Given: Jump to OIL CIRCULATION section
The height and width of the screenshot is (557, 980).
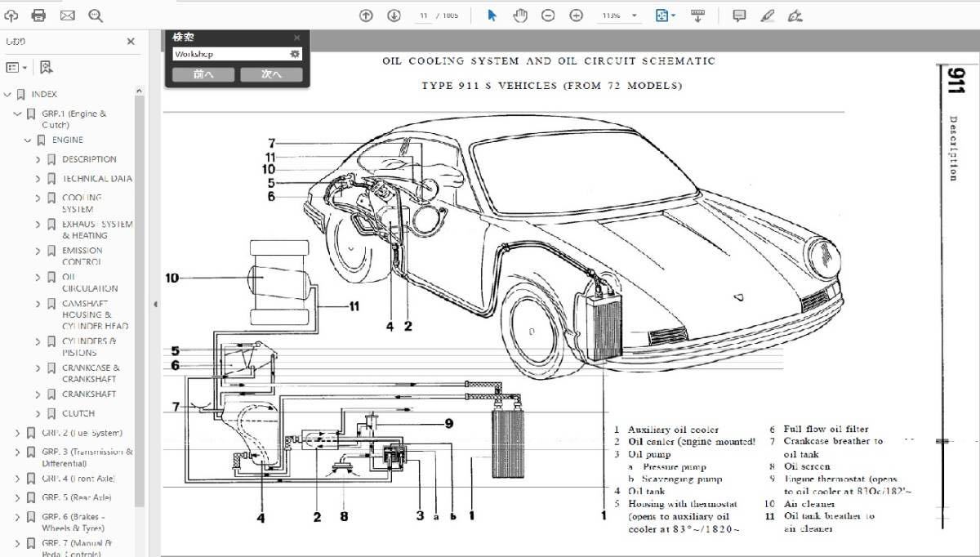Looking at the screenshot, I should [89, 283].
